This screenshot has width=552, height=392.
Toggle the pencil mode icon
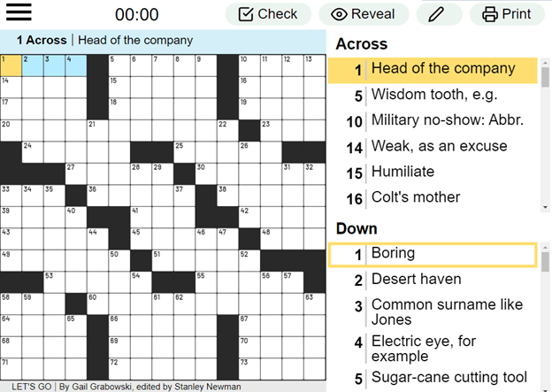(435, 14)
